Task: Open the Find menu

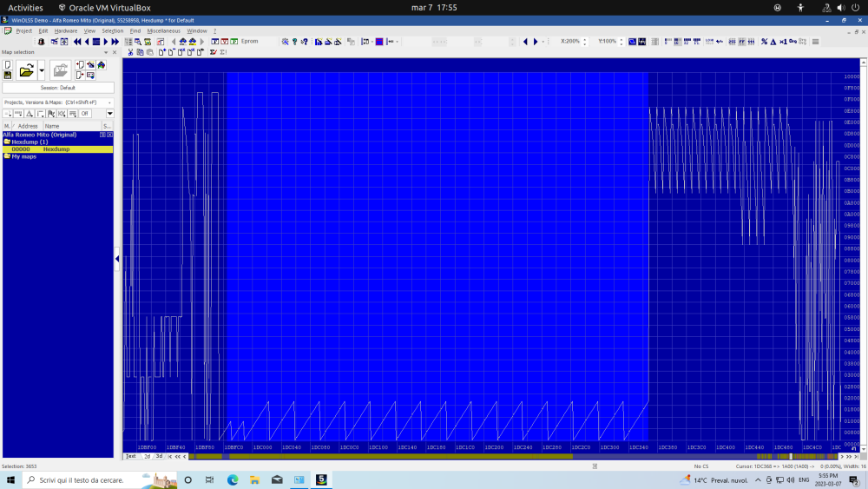Action: coord(135,31)
